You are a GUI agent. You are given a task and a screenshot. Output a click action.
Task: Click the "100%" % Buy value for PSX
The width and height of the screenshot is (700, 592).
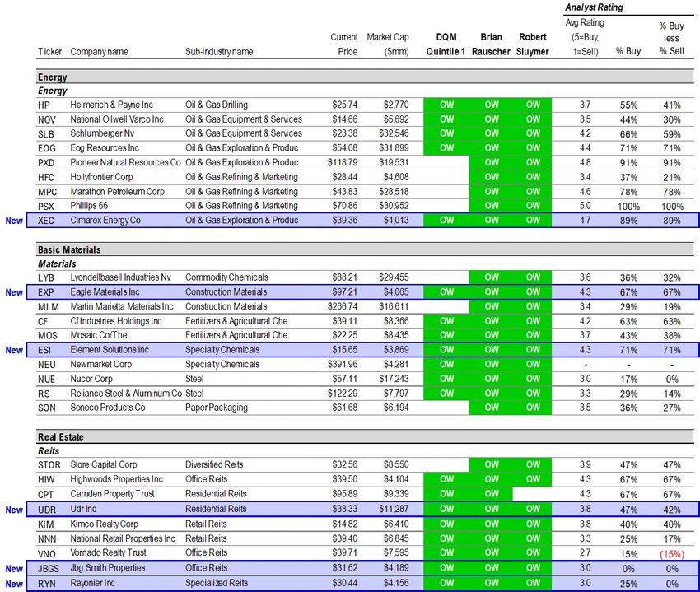pos(628,207)
